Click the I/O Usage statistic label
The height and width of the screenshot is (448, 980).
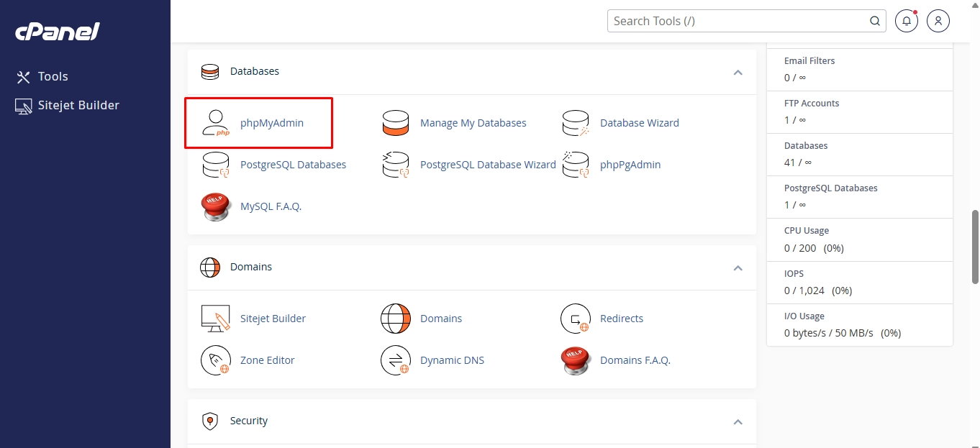pos(804,316)
